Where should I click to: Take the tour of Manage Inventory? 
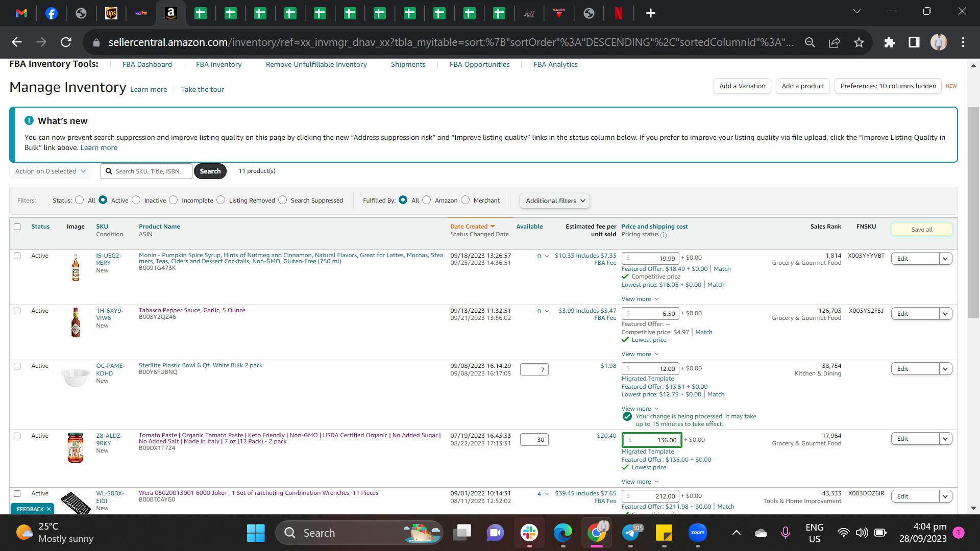coord(202,89)
